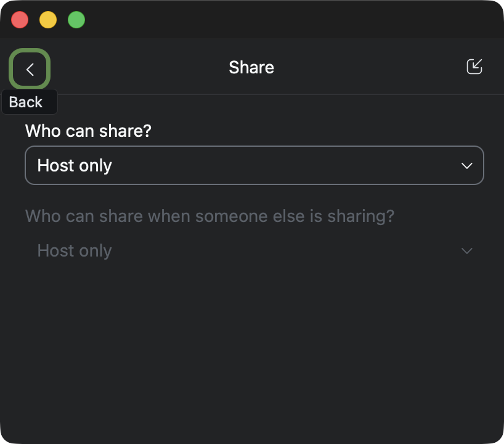Click the "Back" tooltip label
Screen dimensions: 504x444
(x=26, y=102)
